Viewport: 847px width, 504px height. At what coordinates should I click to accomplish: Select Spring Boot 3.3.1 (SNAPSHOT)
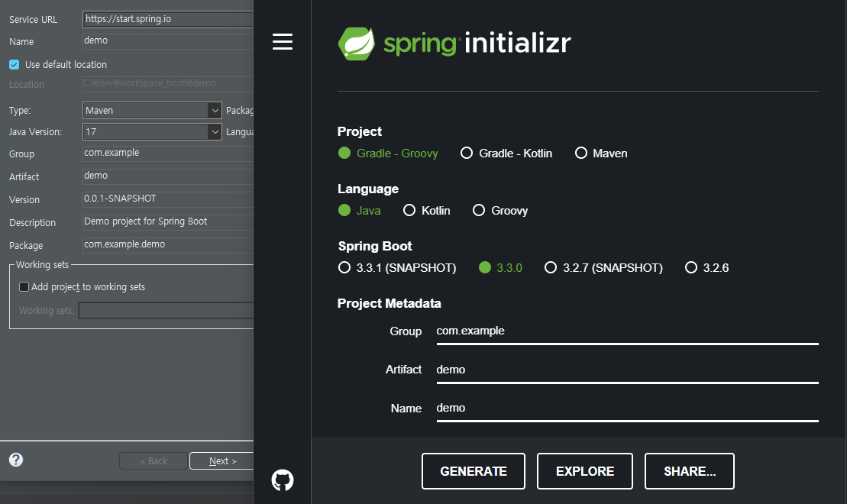pos(397,268)
